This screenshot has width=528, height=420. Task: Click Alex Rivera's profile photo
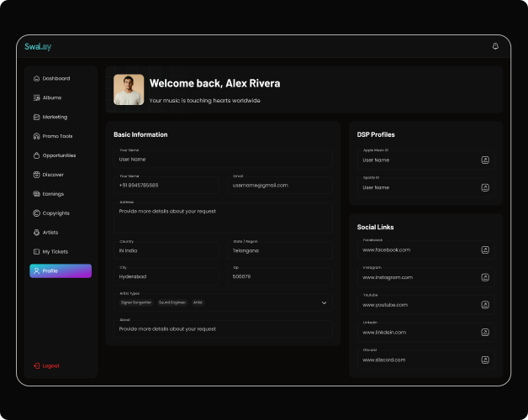coord(129,89)
